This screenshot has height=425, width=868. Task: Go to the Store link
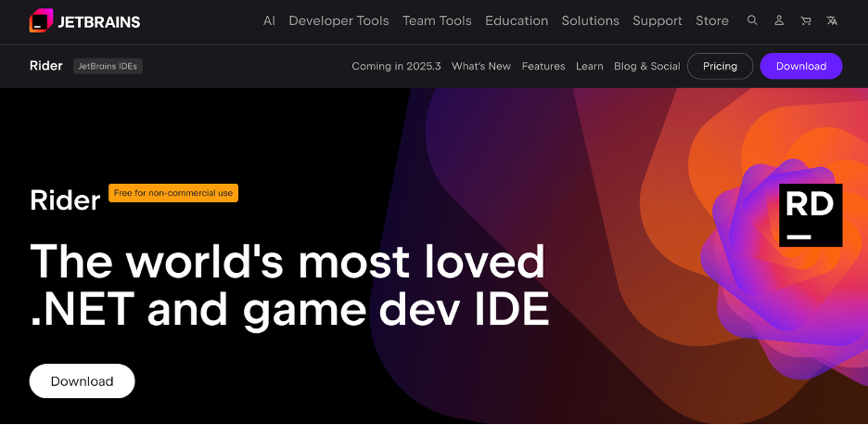coord(712,21)
